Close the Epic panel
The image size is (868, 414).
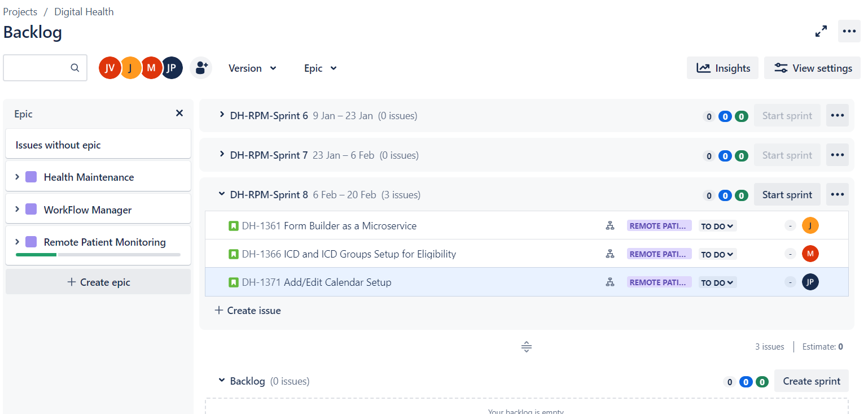pos(179,114)
